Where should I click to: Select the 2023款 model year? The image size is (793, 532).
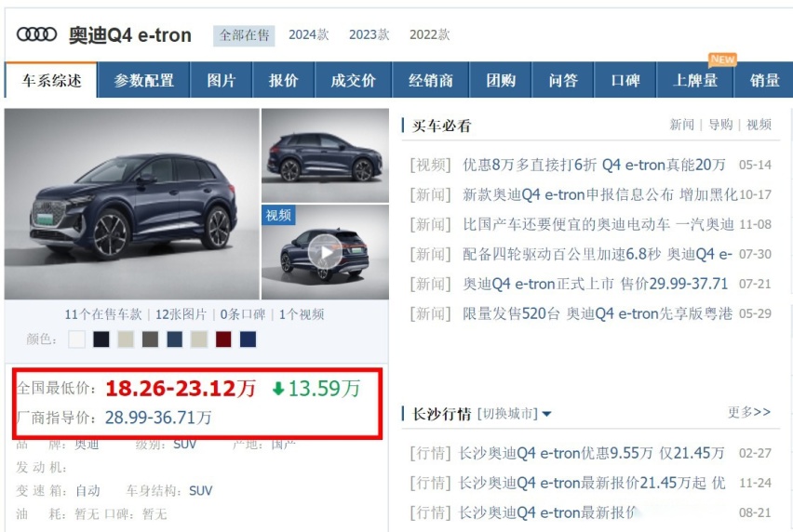coord(370,34)
